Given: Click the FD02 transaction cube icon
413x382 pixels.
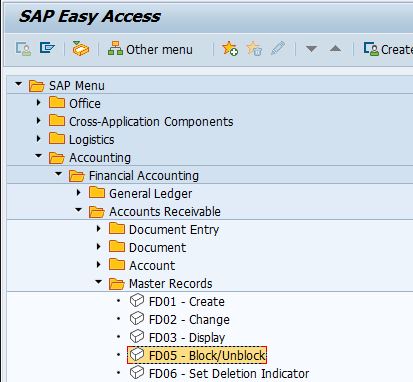Looking at the screenshot, I should 137,319.
